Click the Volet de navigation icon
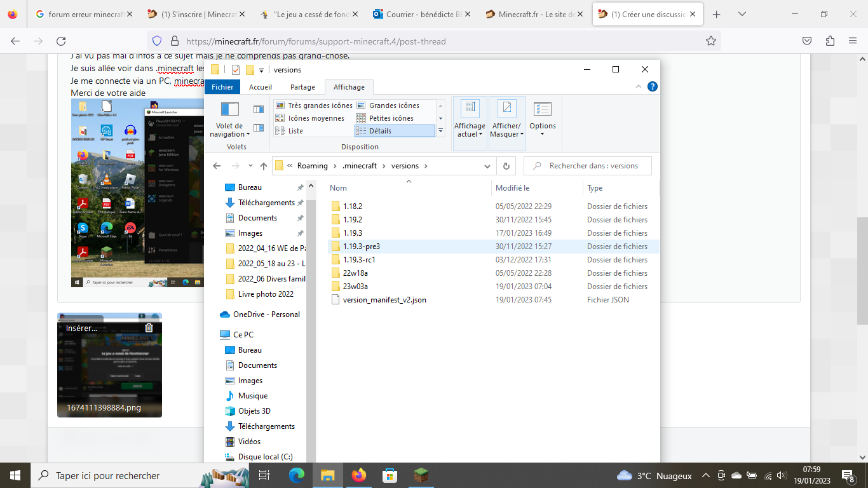The image size is (868, 488). tap(229, 119)
